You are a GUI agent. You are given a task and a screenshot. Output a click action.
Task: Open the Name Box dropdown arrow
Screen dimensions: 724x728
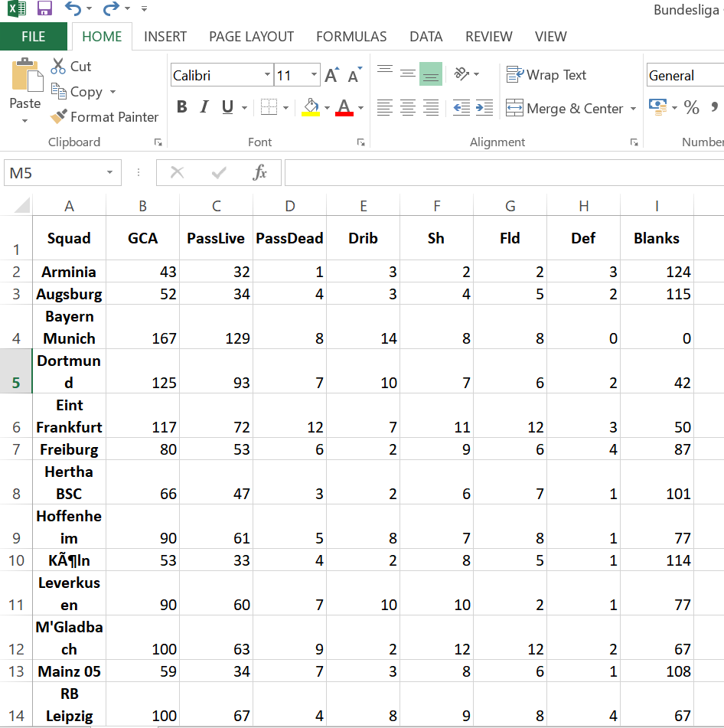109,173
